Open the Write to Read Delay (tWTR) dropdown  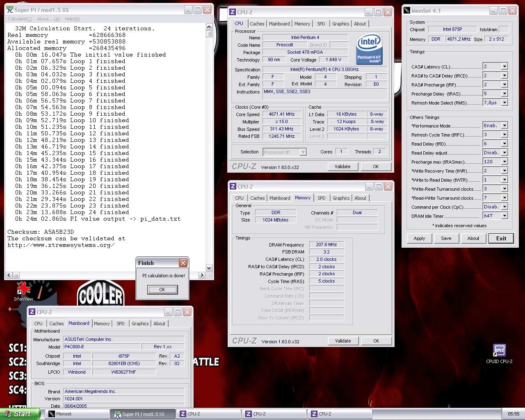505,180
